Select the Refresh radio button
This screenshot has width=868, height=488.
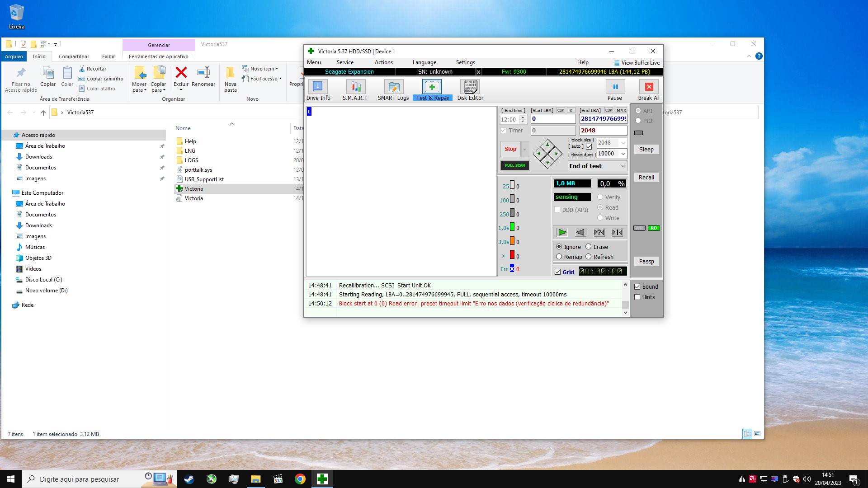click(589, 257)
